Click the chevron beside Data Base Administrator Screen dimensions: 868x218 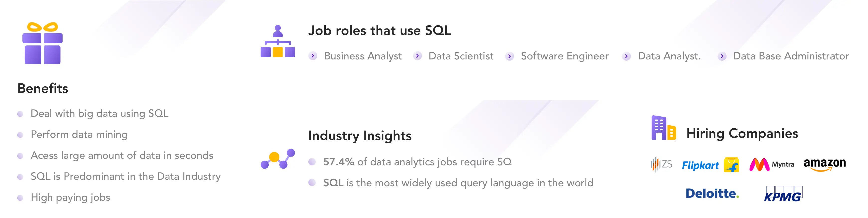click(x=722, y=56)
